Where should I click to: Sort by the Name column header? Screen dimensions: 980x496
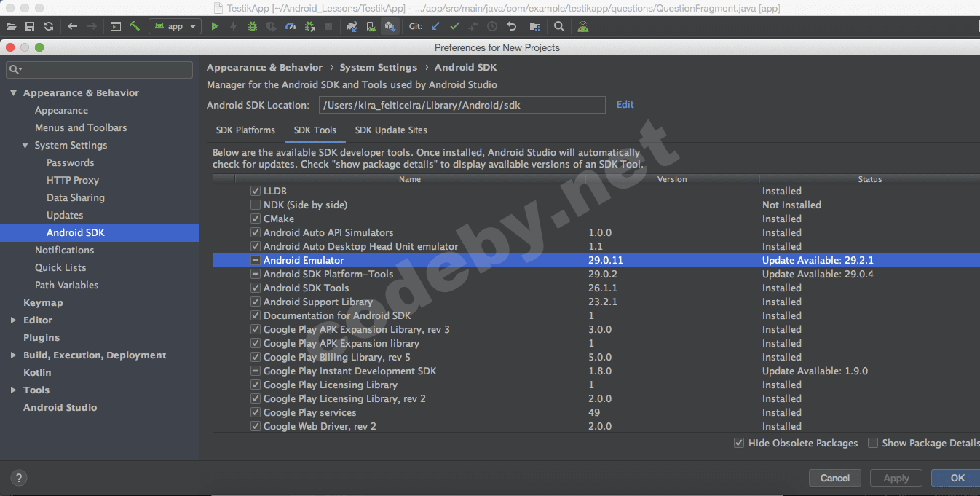pos(410,179)
